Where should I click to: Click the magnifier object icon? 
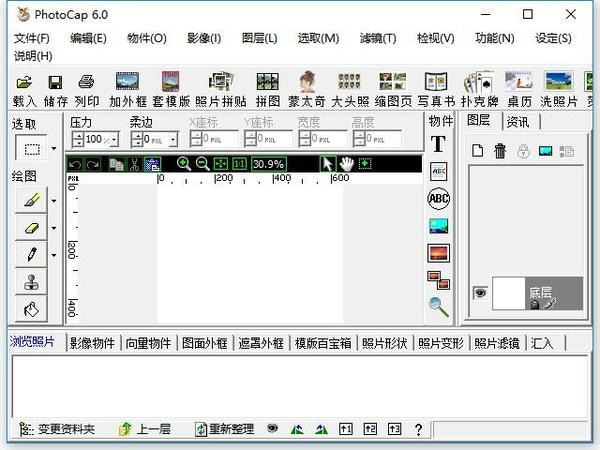click(439, 307)
